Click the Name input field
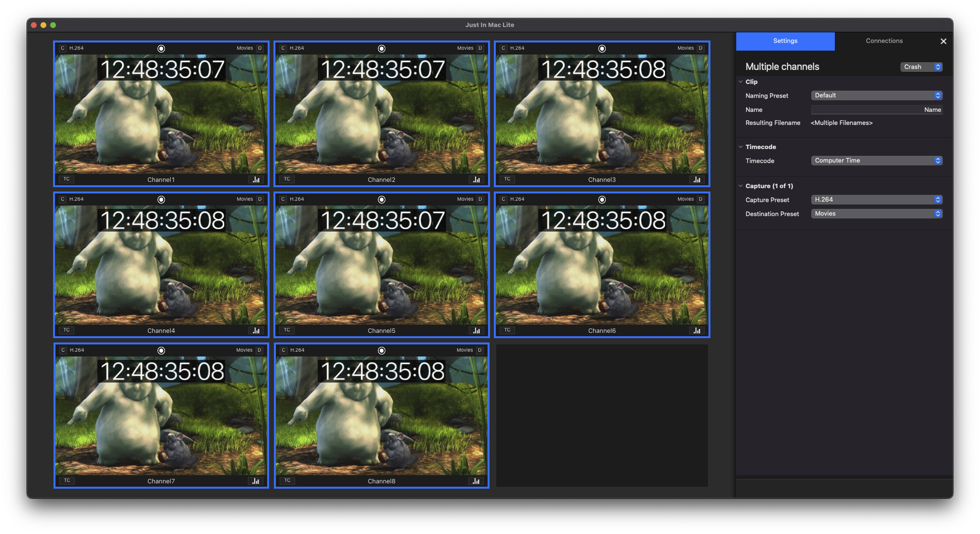This screenshot has height=534, width=980. [x=876, y=110]
